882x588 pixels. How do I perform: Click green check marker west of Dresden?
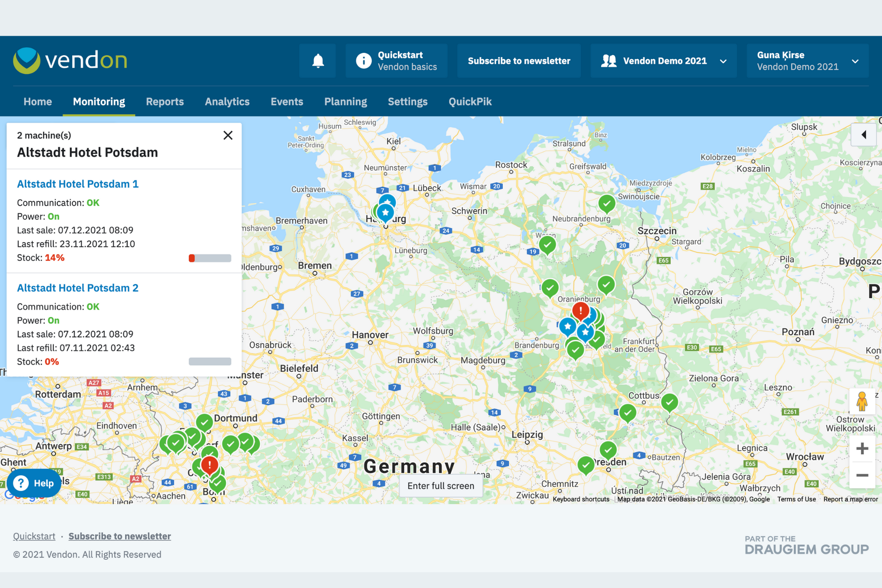(586, 465)
